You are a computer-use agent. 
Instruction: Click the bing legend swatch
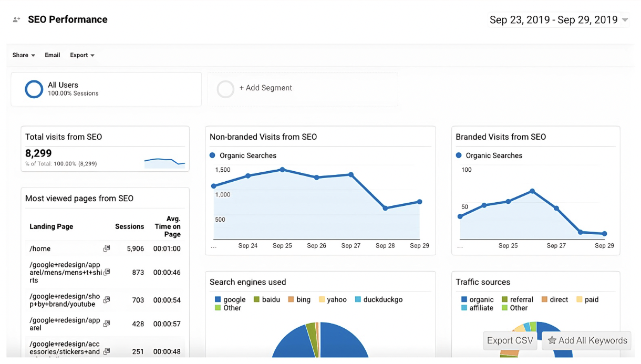291,299
